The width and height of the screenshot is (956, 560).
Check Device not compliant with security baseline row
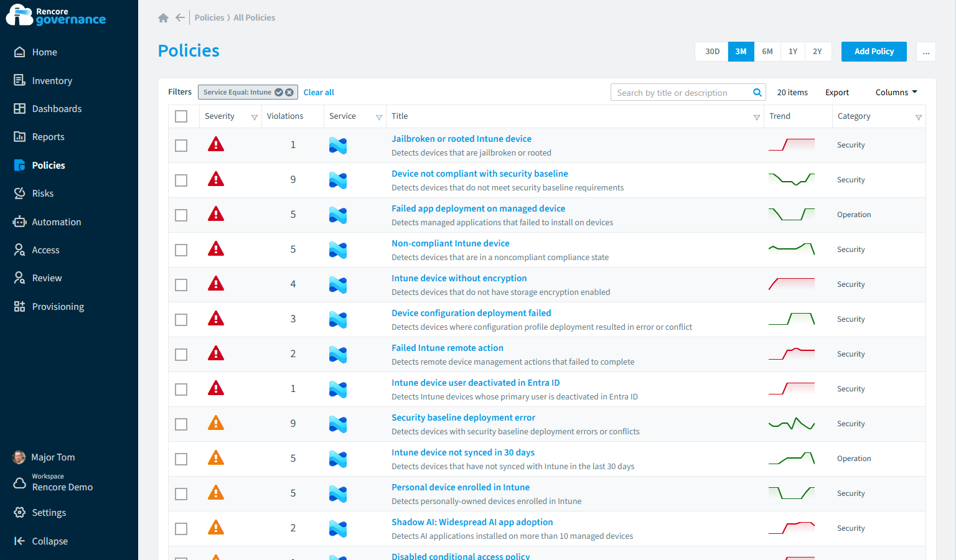click(181, 180)
